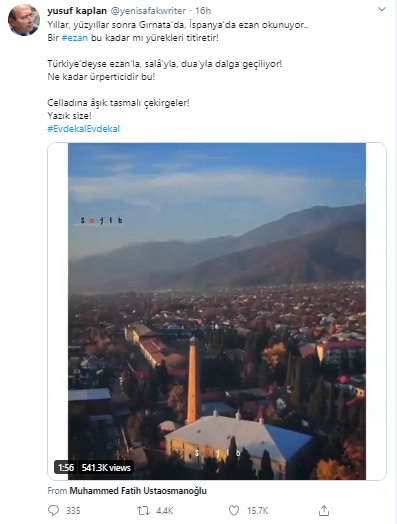Open the 16h tweet timestamp
This screenshot has width=397, height=524.
click(203, 11)
